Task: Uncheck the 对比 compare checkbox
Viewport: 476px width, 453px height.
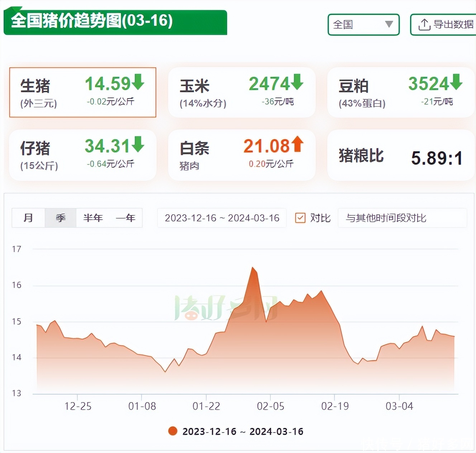Action: point(300,218)
